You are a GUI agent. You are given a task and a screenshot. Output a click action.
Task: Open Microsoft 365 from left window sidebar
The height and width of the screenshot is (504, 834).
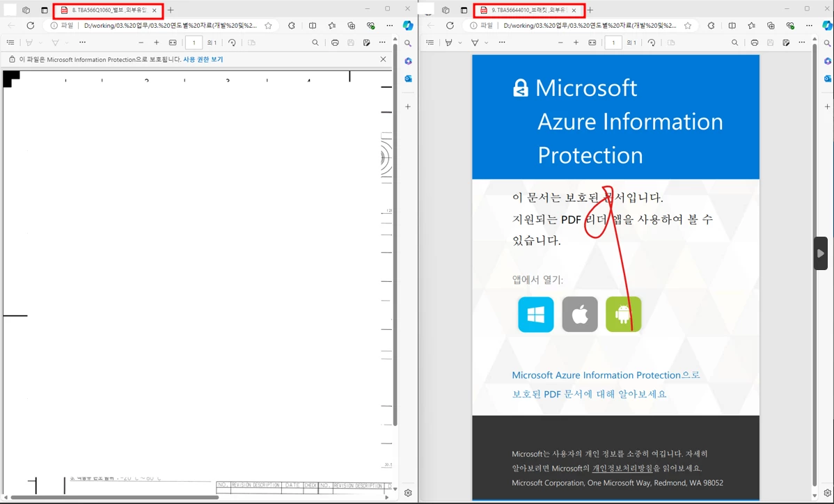tap(408, 61)
